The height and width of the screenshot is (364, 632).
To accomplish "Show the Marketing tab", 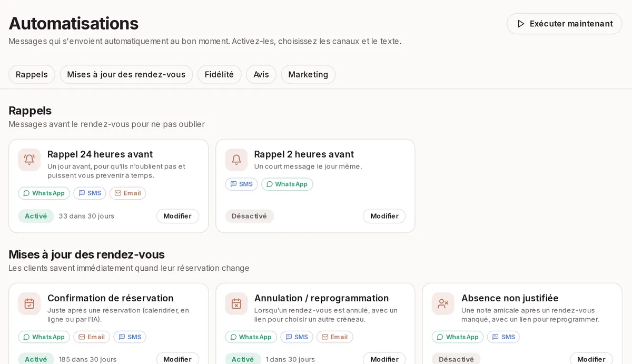I will tap(308, 74).
